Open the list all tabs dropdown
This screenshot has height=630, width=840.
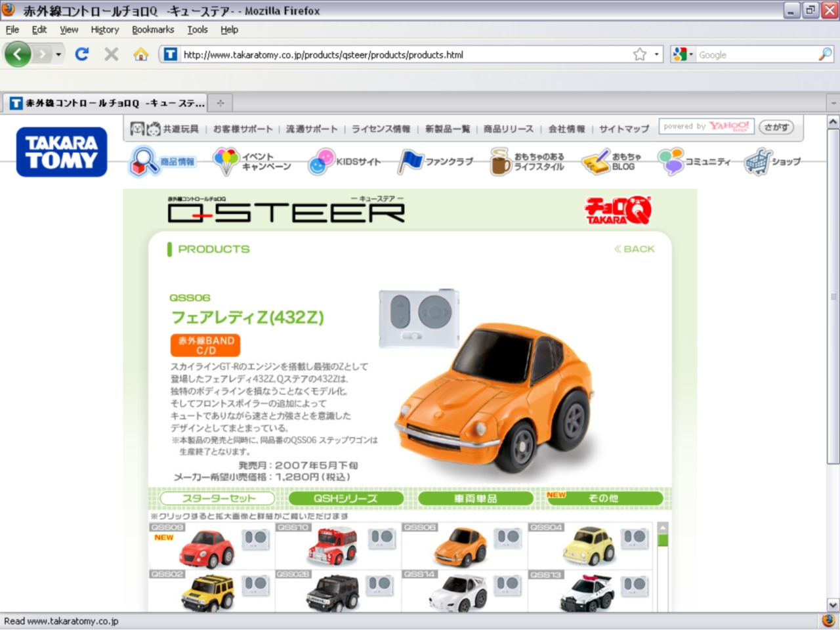(833, 103)
